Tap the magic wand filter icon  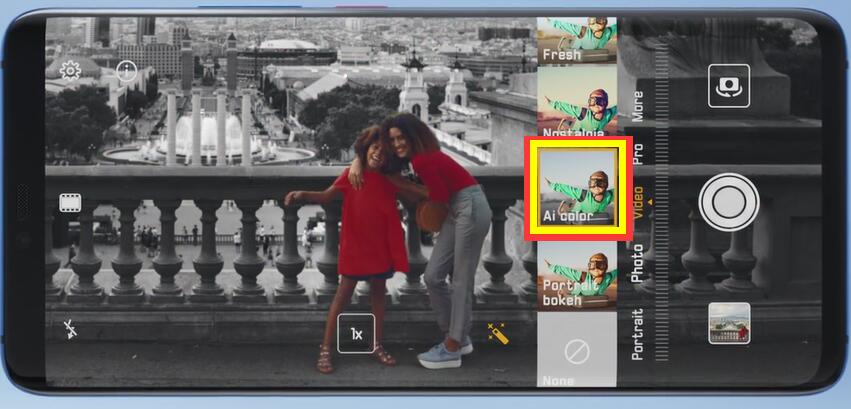[x=497, y=333]
